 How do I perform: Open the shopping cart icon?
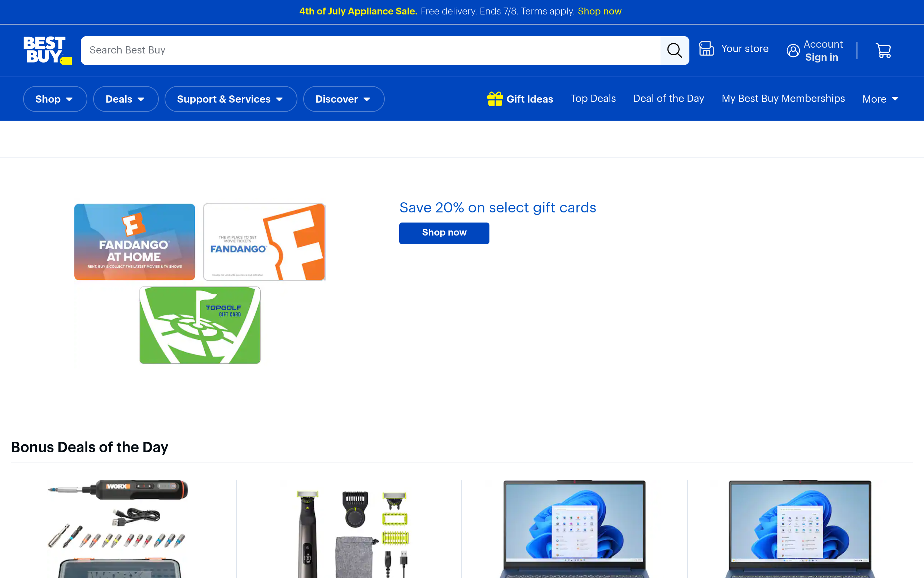pyautogui.click(x=883, y=51)
